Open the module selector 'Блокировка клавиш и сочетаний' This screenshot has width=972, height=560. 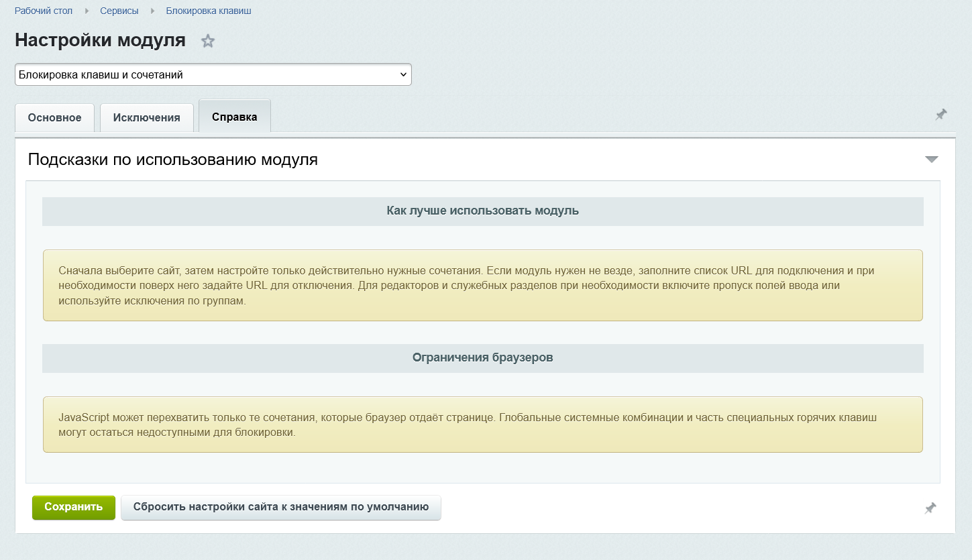pos(213,74)
